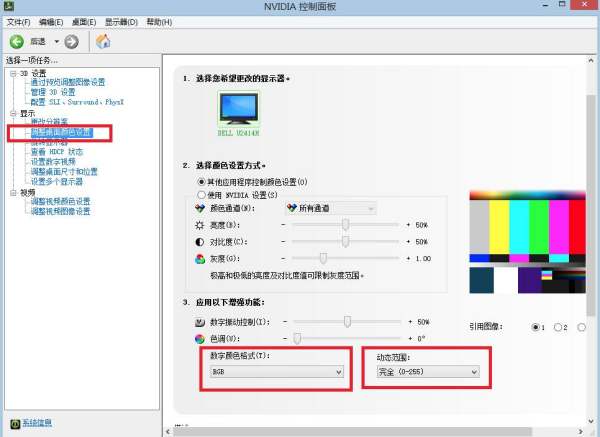600x437 pixels.
Task: Open 查看 HDCP 状态 in the tree
Action: click(57, 152)
